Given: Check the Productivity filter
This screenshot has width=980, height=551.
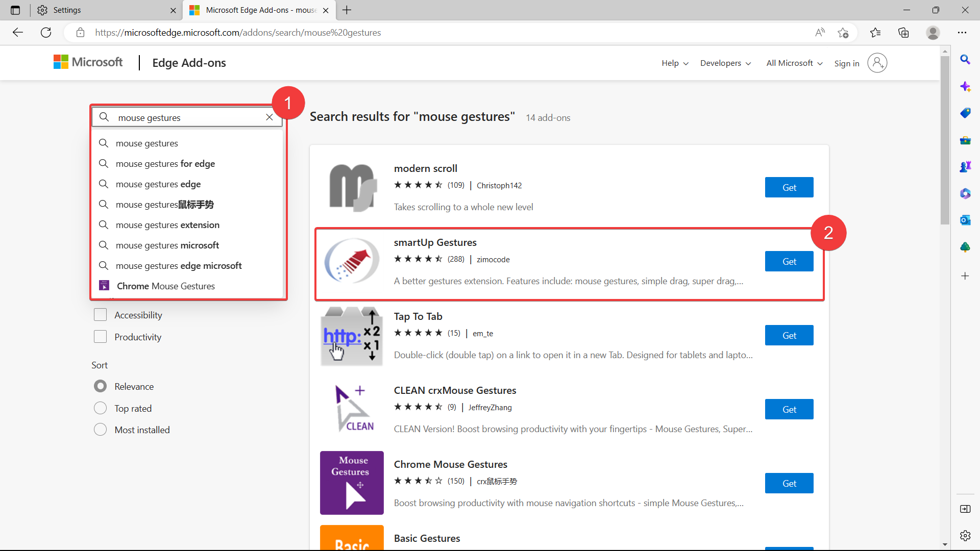Looking at the screenshot, I should (x=101, y=337).
